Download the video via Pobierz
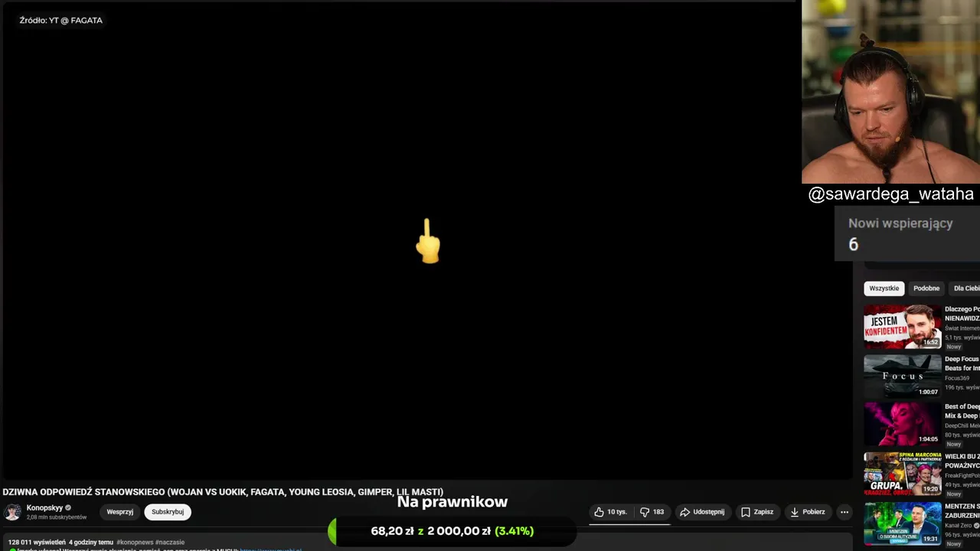980x551 pixels. (808, 512)
